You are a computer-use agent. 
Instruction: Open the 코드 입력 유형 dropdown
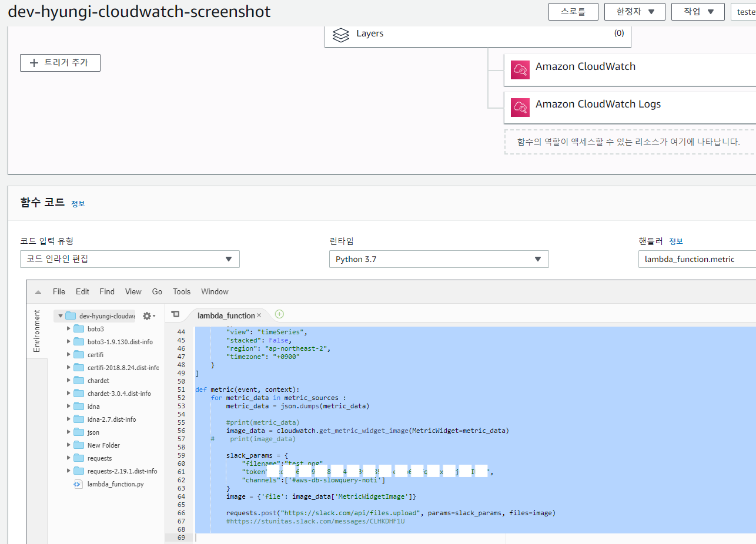130,259
